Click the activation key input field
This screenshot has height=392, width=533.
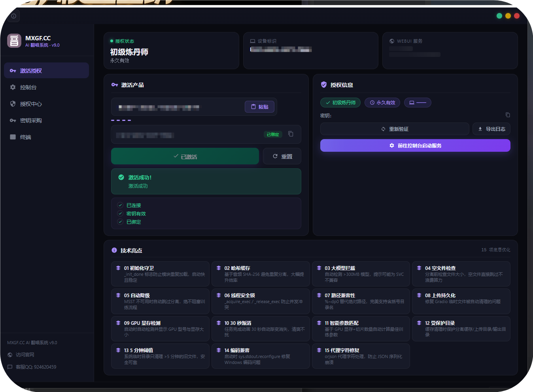[194, 107]
